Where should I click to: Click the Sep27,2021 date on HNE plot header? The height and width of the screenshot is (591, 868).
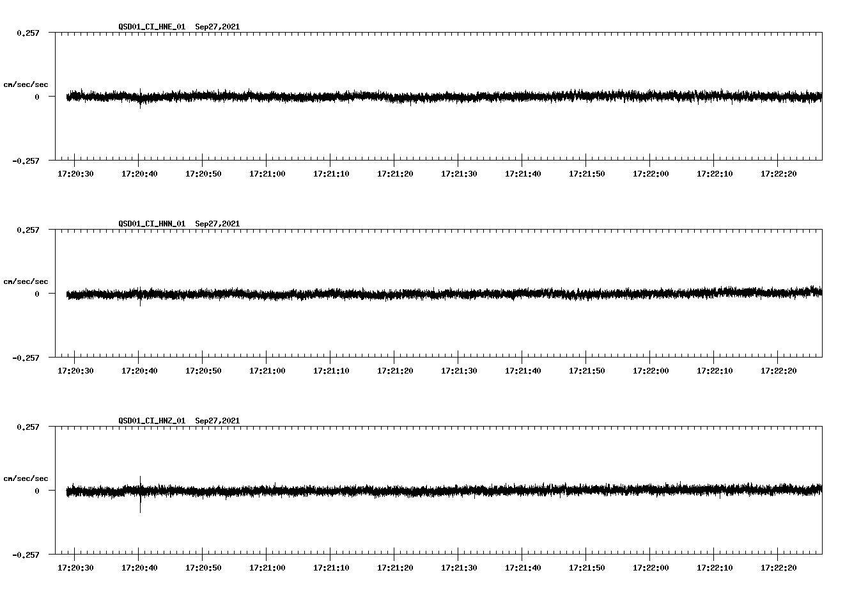(x=217, y=27)
